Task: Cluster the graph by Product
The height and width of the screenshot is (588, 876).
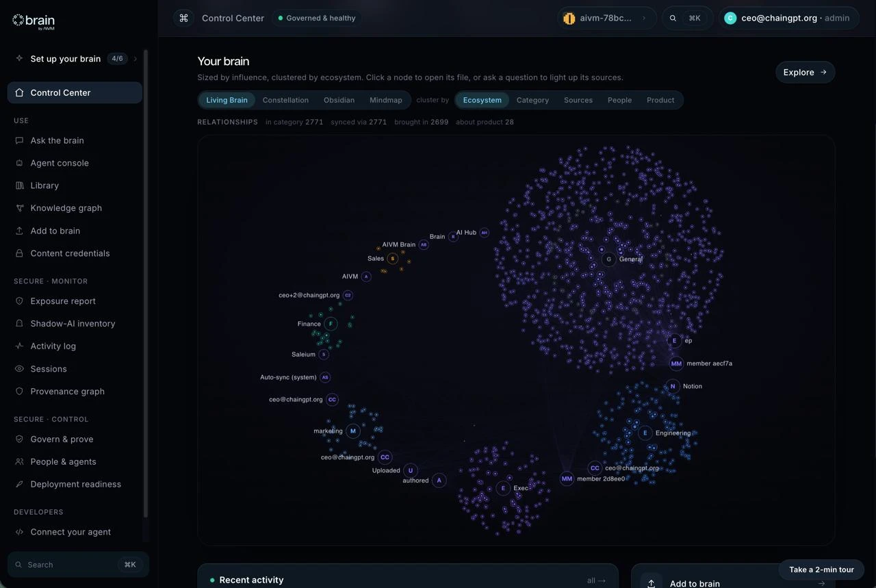Action: point(660,100)
